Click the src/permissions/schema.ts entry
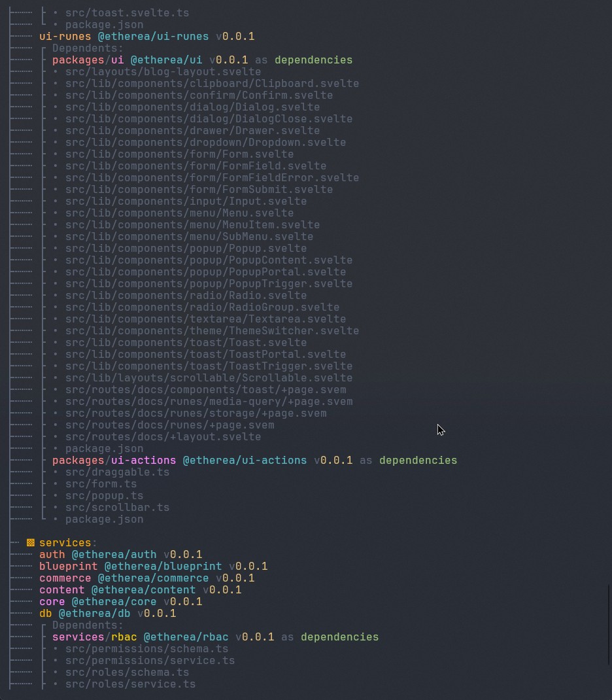The image size is (612, 700). (146, 649)
